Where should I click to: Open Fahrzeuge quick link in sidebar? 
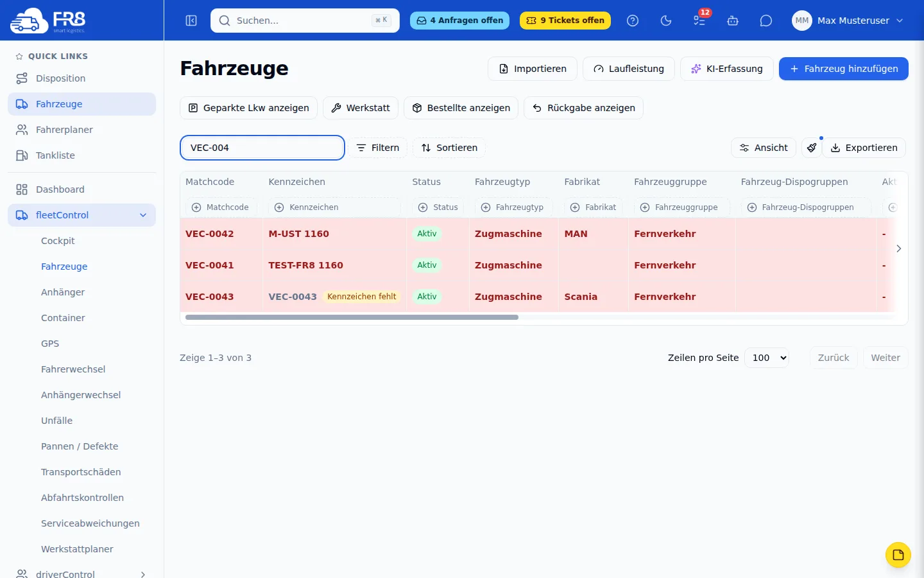click(x=81, y=104)
